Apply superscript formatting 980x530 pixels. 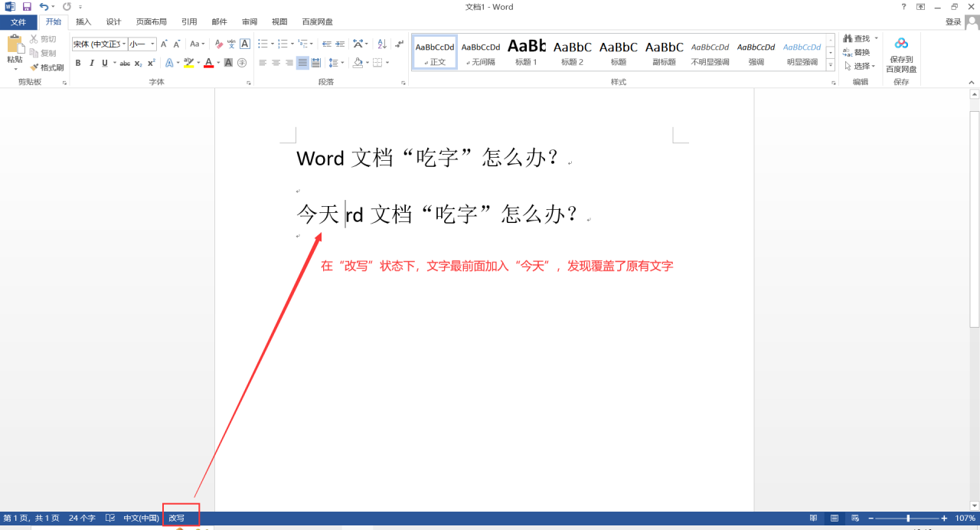[152, 63]
